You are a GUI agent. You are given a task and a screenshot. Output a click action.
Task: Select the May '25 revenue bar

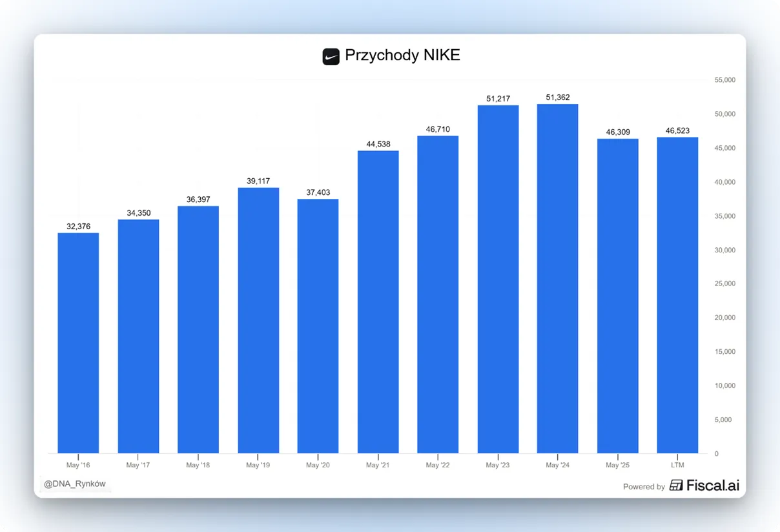point(617,296)
